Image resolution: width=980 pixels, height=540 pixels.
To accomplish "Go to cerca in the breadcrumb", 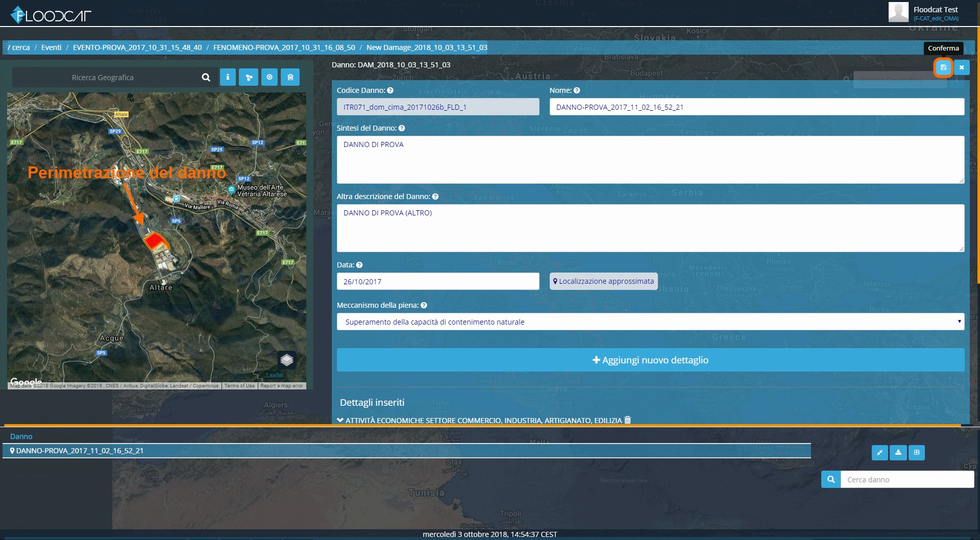I will pos(21,47).
